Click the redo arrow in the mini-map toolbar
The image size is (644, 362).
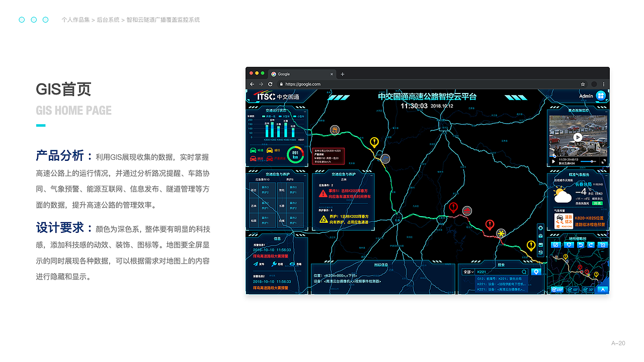point(591,245)
